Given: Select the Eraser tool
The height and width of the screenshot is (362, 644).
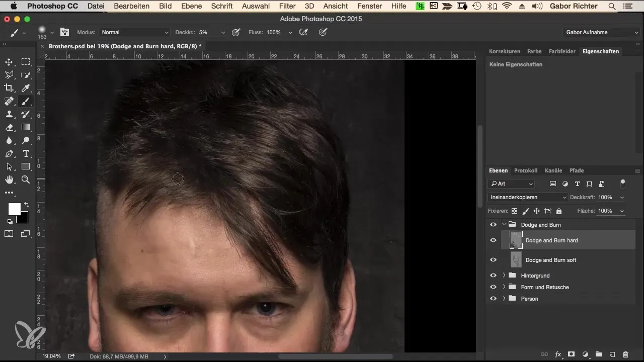Looking at the screenshot, I should pos(9,127).
